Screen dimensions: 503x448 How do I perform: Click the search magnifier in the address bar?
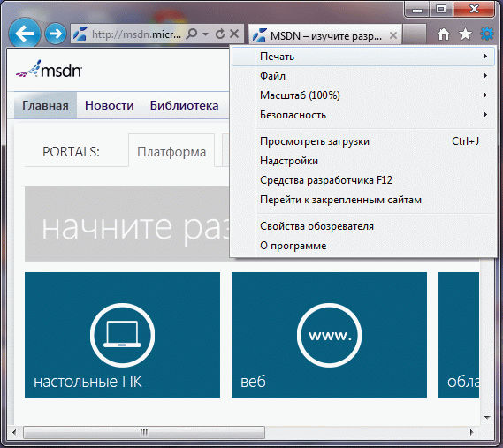pyautogui.click(x=192, y=34)
